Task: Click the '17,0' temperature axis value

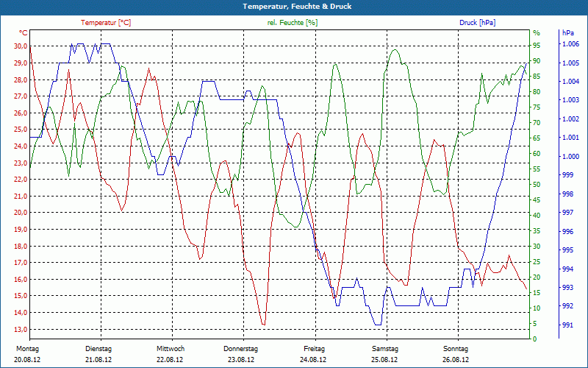Action: 21,263
